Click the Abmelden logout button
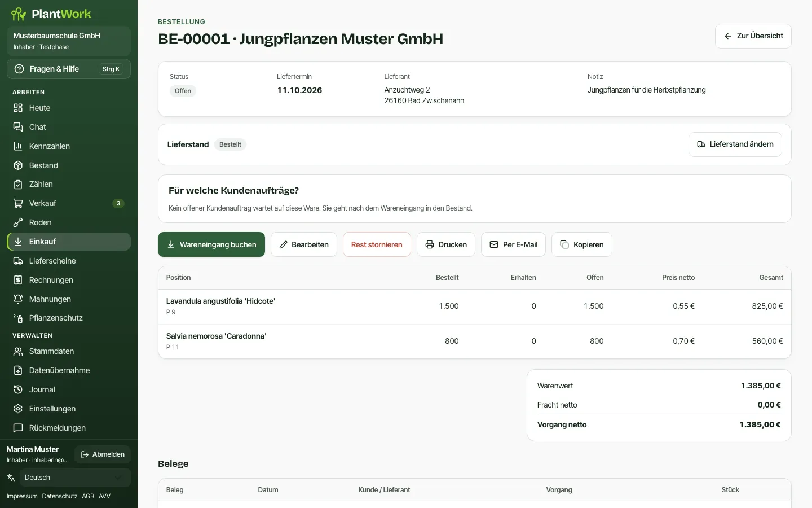 [x=103, y=454]
